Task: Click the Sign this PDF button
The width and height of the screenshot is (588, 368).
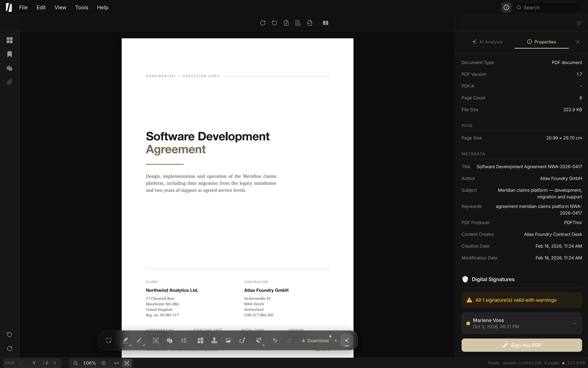Action: 522,345
